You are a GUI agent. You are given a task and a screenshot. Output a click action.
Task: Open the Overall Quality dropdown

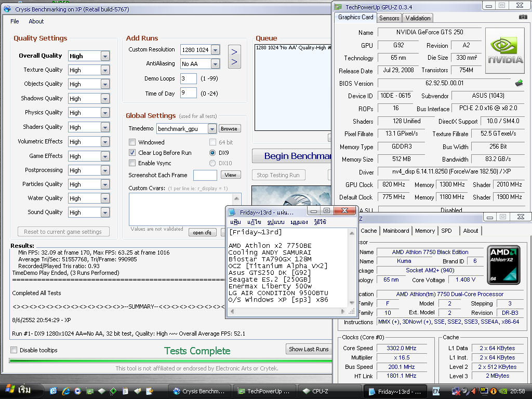click(x=105, y=56)
